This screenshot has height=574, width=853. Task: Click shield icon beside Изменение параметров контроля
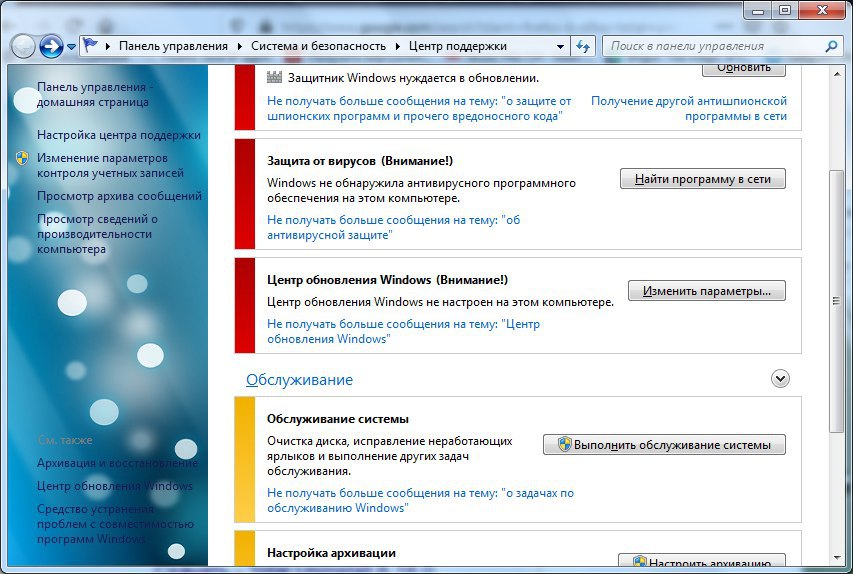(x=22, y=158)
